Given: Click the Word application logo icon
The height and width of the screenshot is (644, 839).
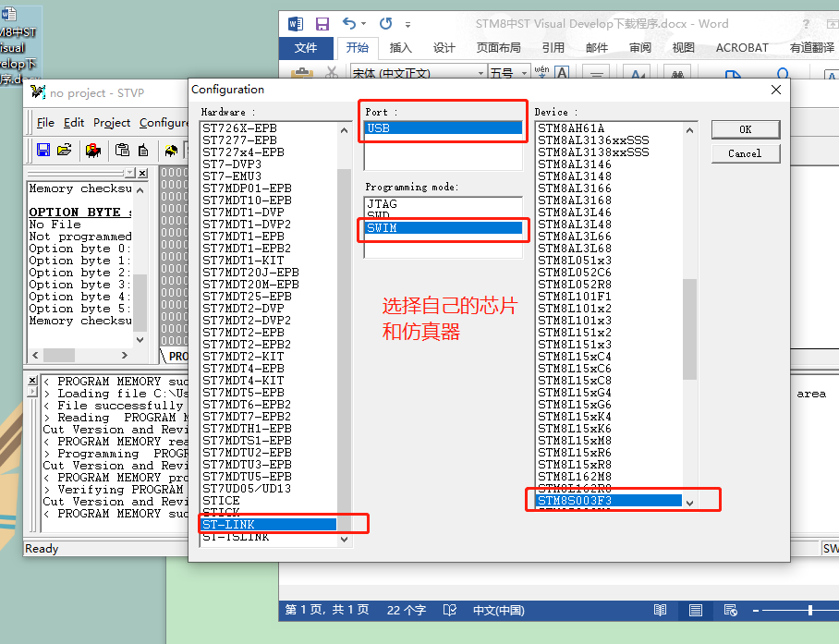Looking at the screenshot, I should point(296,23).
